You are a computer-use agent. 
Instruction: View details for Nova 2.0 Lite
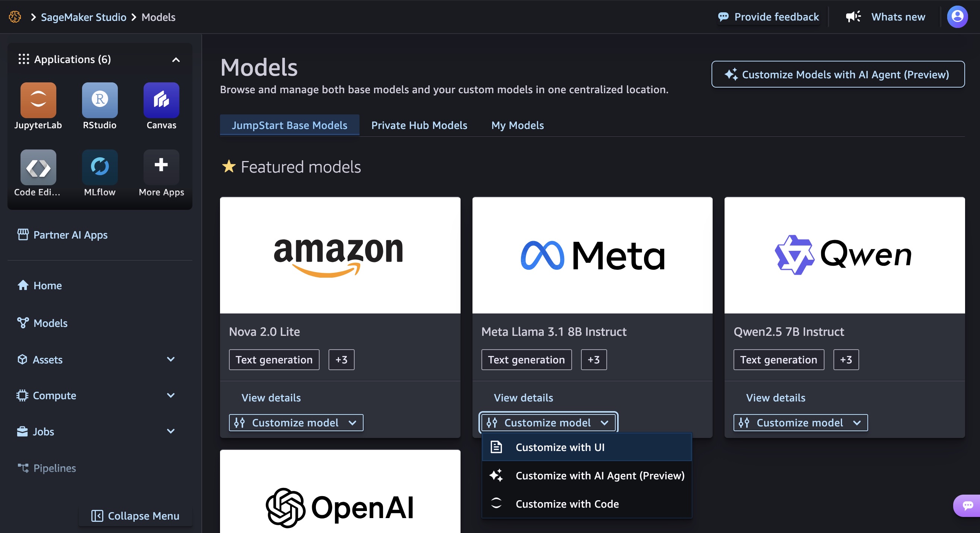tap(271, 398)
